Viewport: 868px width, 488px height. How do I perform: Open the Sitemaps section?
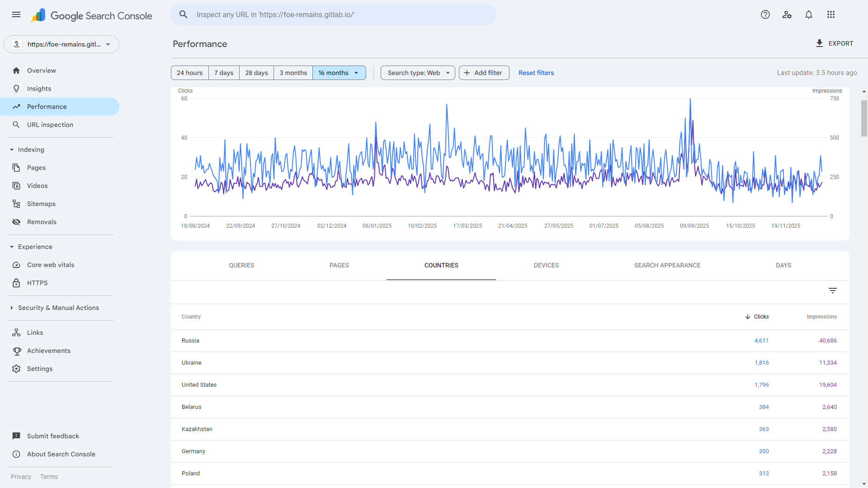41,204
